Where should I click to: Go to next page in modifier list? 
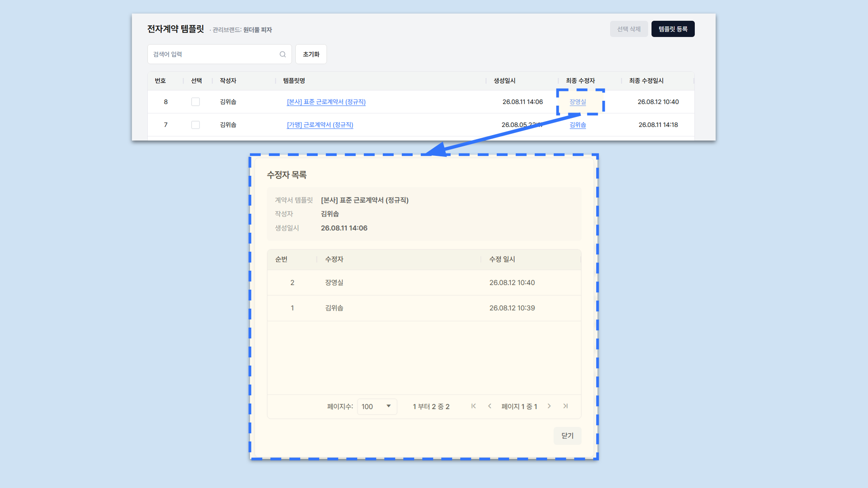[549, 406]
